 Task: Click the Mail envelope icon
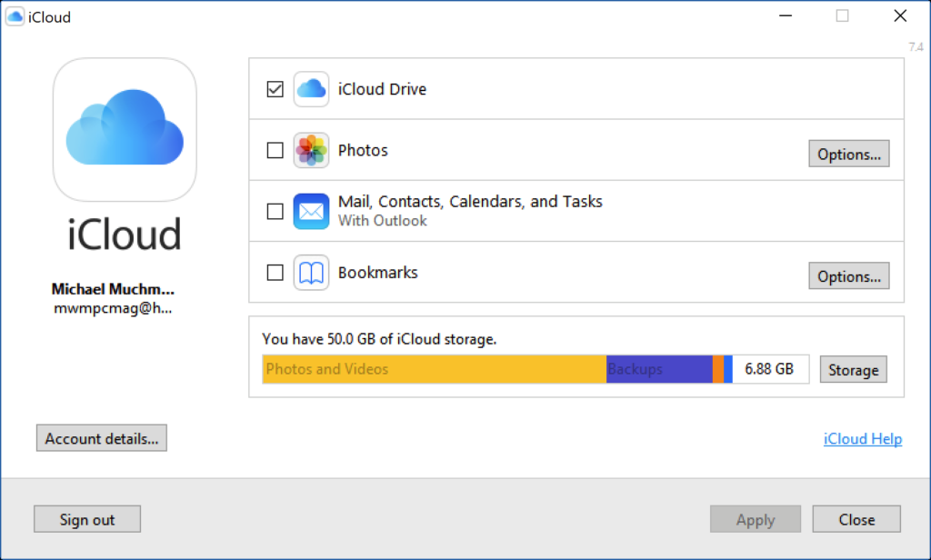311,211
